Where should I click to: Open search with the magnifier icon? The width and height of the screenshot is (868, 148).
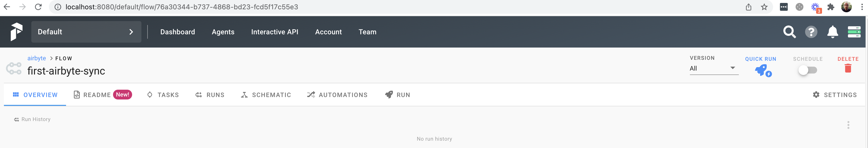[789, 32]
